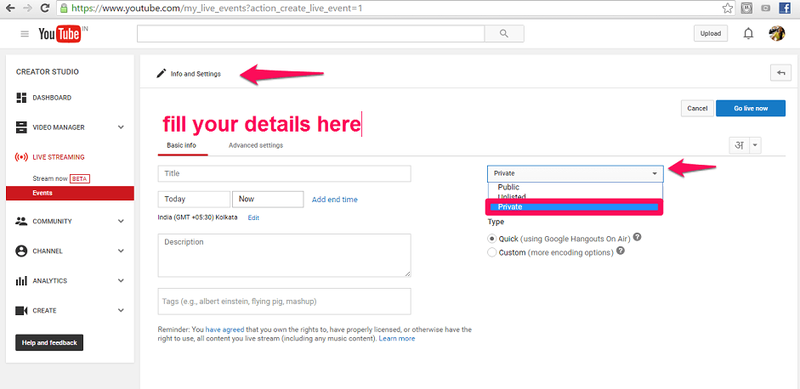Click the help icon next to Quick option
Image resolution: width=800 pixels, height=389 pixels.
[637, 238]
